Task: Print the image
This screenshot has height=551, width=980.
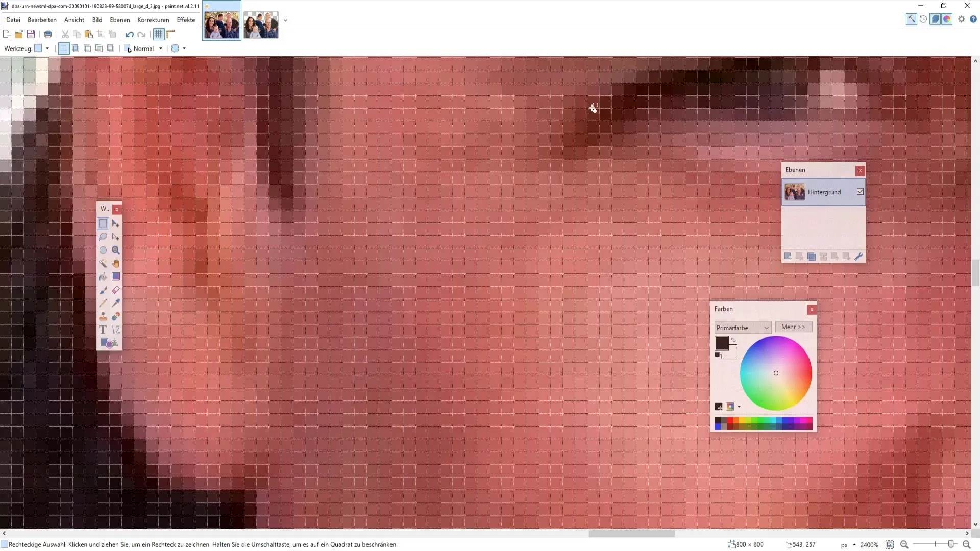Action: click(48, 34)
